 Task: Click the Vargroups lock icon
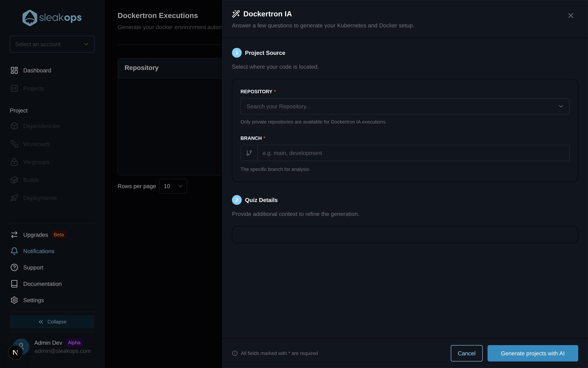14,162
